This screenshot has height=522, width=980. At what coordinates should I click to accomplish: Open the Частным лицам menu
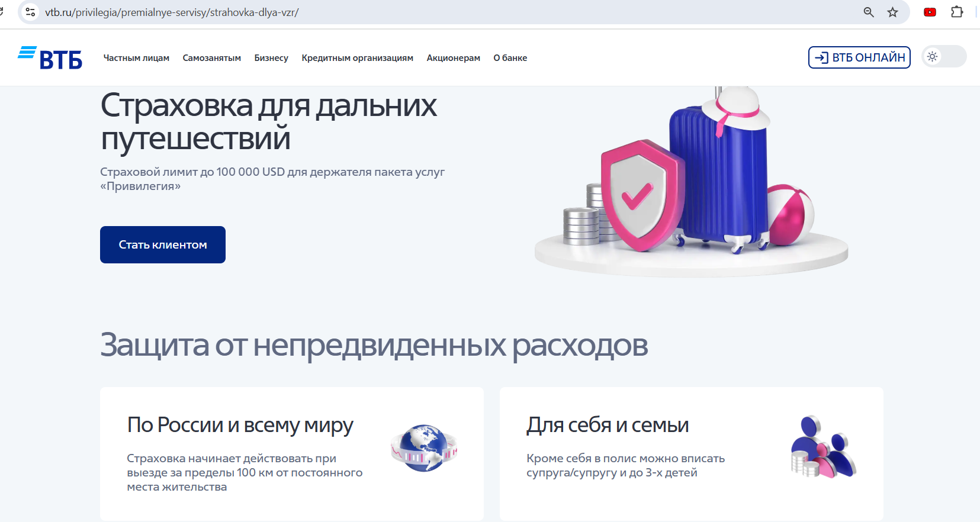pos(136,58)
